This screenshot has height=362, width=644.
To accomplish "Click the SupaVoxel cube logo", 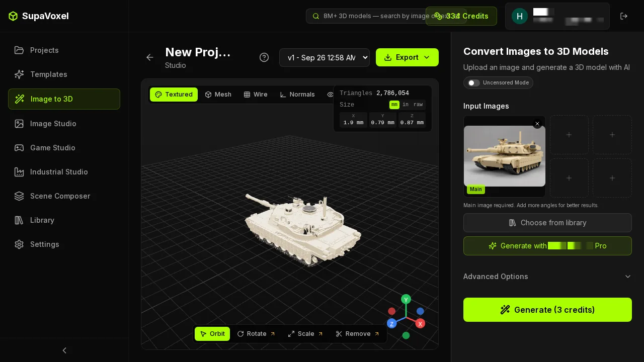I will (13, 16).
